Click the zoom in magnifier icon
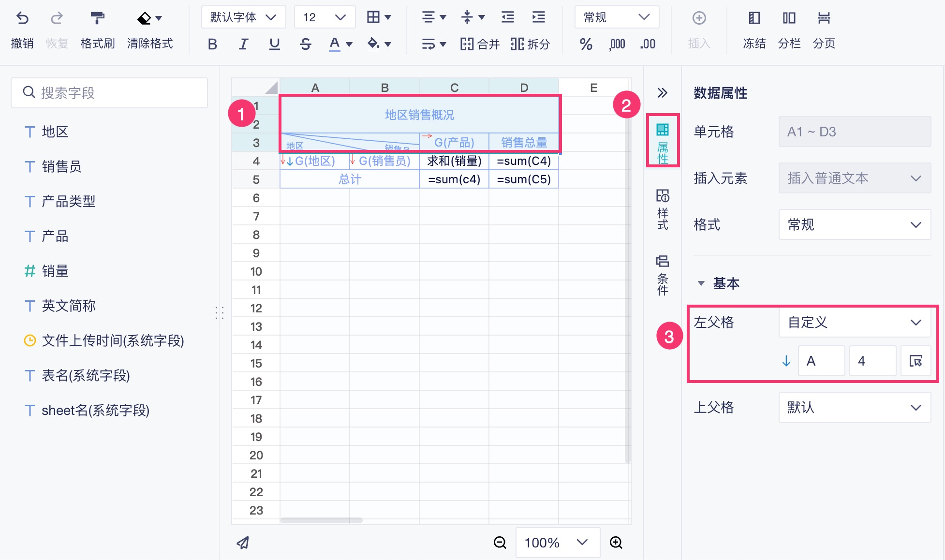The width and height of the screenshot is (945, 560). 616,543
